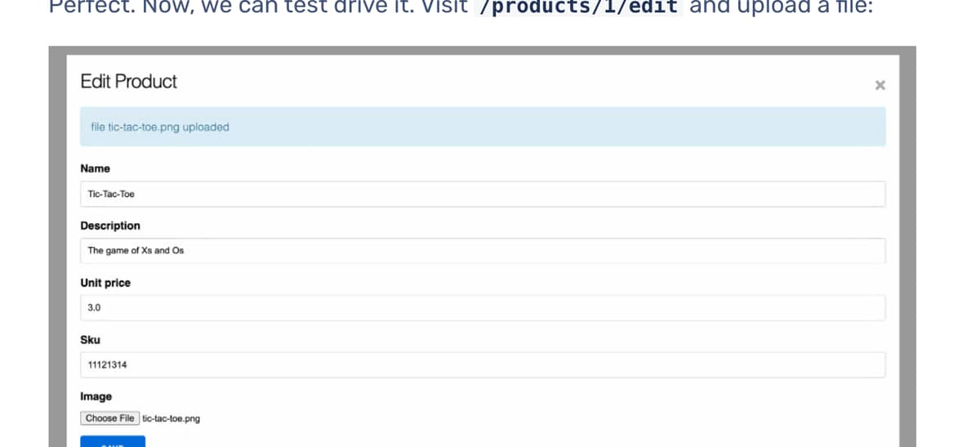Click the Sku field with 11121314

coord(483,364)
